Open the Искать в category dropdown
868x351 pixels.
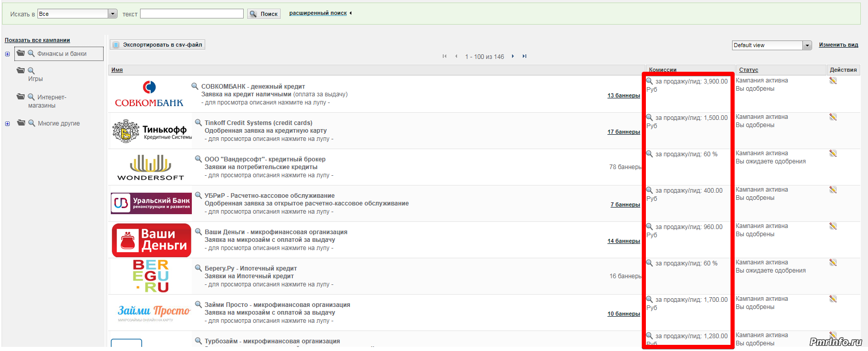pyautogui.click(x=112, y=14)
